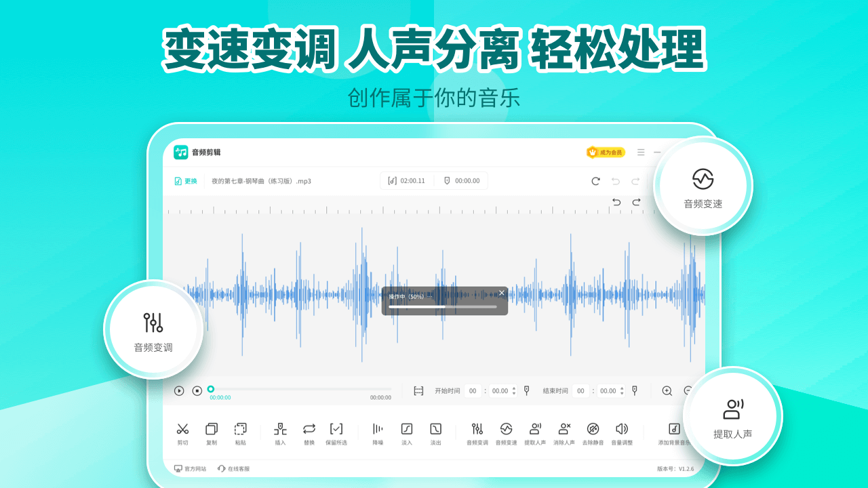This screenshot has width=868, height=488.
Task: Click the dark undo arrow above waveform
Action: pyautogui.click(x=616, y=202)
